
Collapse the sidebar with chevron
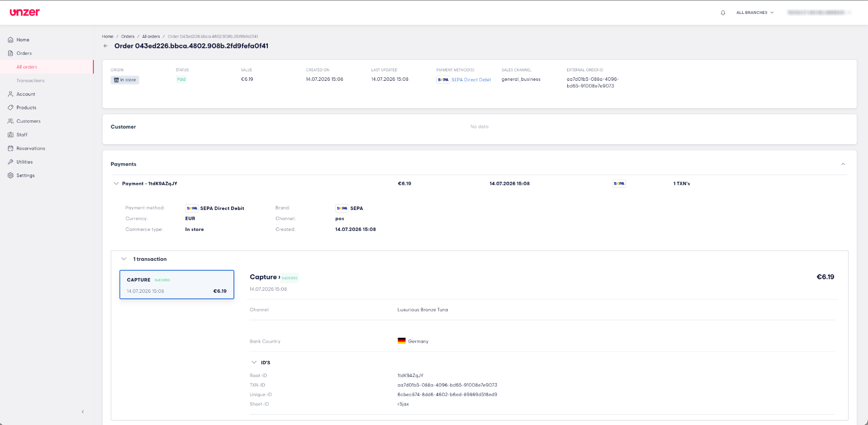click(x=83, y=412)
